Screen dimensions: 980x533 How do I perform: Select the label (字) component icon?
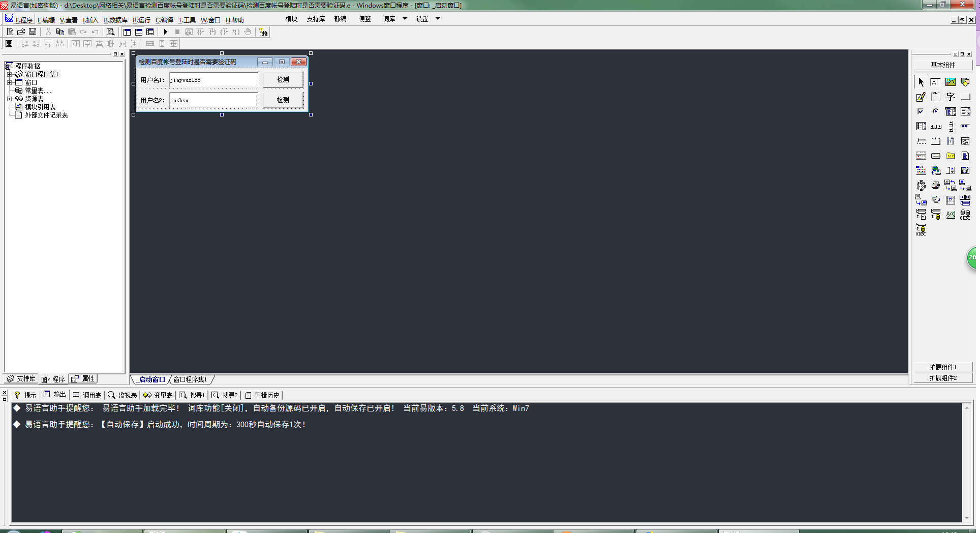[x=951, y=97]
